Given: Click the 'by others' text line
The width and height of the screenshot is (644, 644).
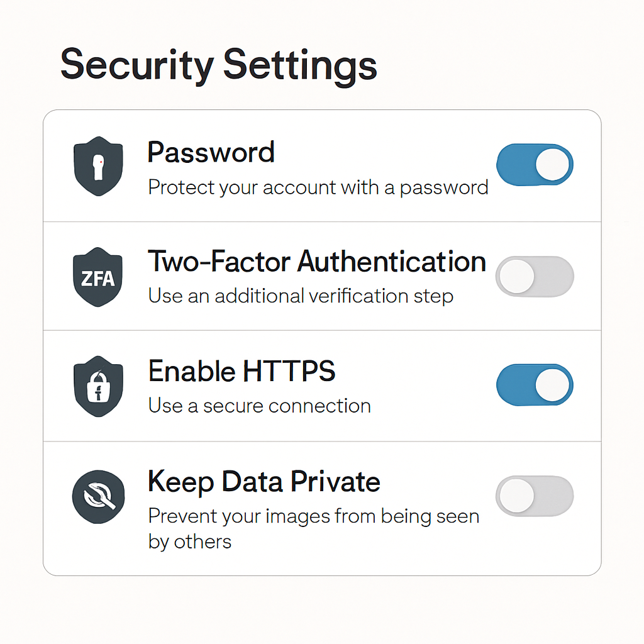Looking at the screenshot, I should (x=189, y=541).
